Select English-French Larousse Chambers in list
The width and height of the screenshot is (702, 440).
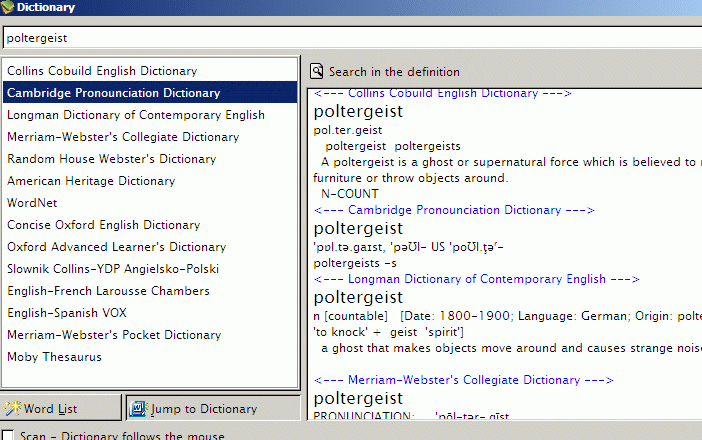click(150, 290)
